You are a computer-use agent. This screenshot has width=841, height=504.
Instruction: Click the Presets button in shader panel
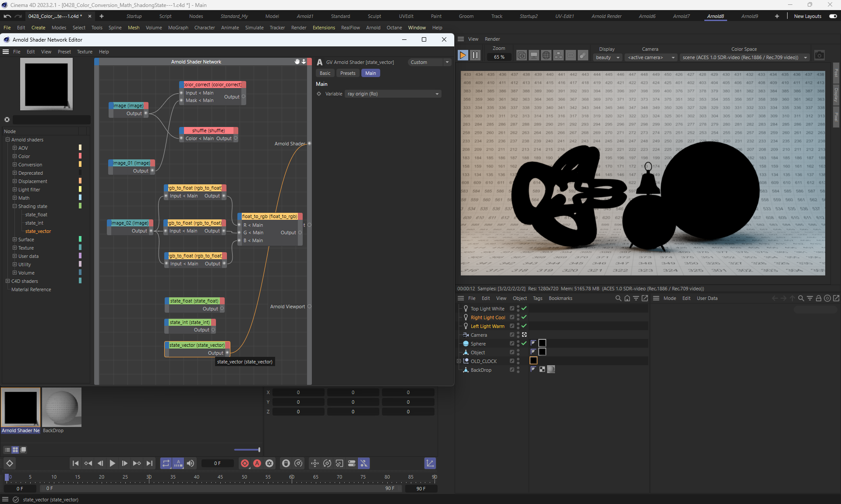(347, 73)
